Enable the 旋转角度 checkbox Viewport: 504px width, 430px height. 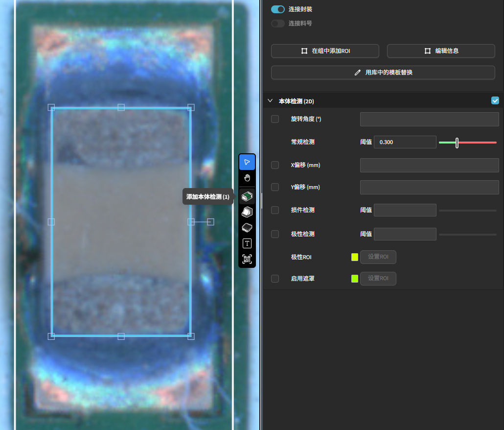pyautogui.click(x=275, y=119)
